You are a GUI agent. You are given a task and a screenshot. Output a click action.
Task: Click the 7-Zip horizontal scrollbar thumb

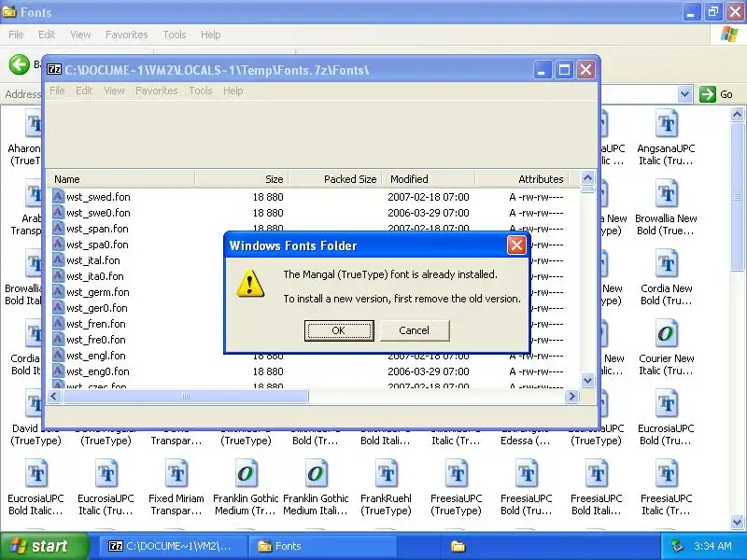click(x=185, y=396)
